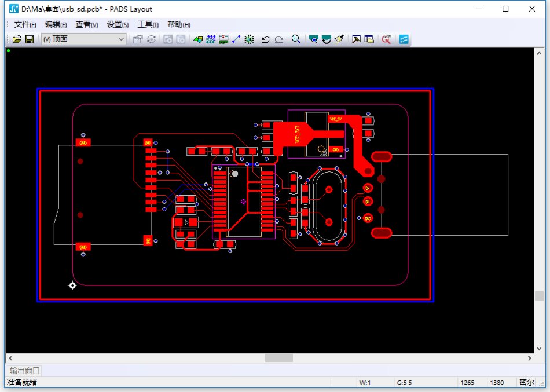
Task: Open the Drafting toolbar icon
Action: (x=198, y=39)
